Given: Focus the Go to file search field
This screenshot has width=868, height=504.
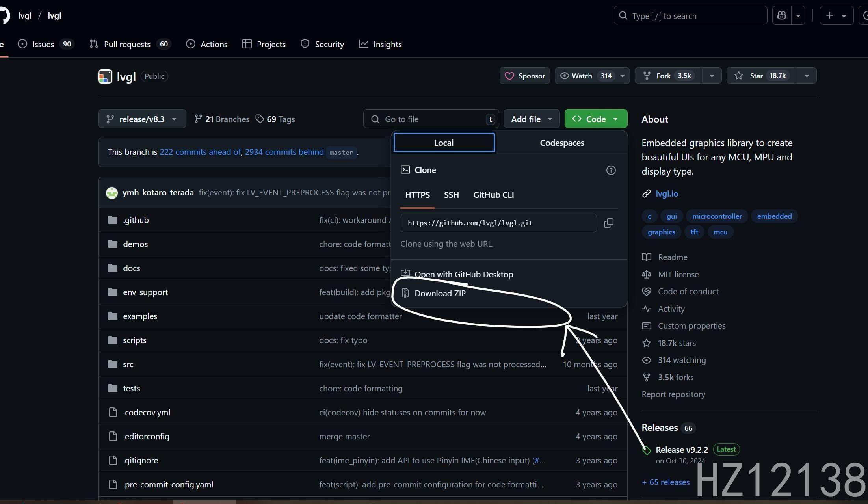Looking at the screenshot, I should [x=431, y=119].
